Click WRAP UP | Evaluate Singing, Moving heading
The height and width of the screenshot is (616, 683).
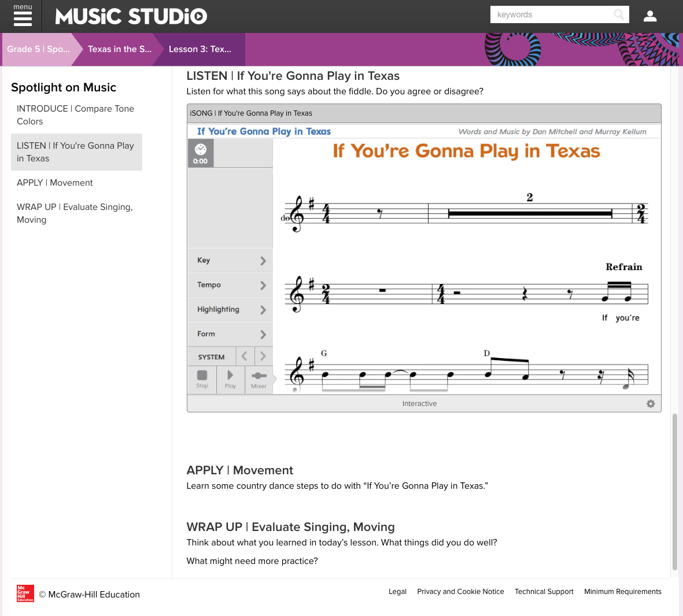coord(290,527)
